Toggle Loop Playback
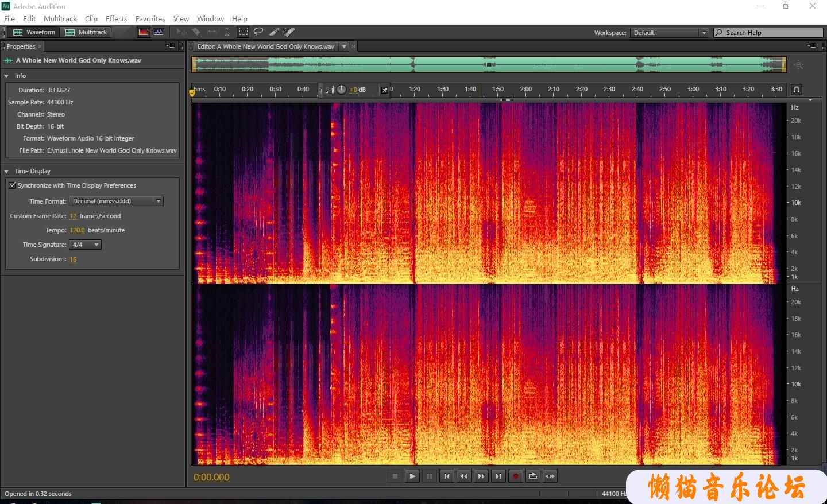This screenshot has height=504, width=827. click(532, 476)
